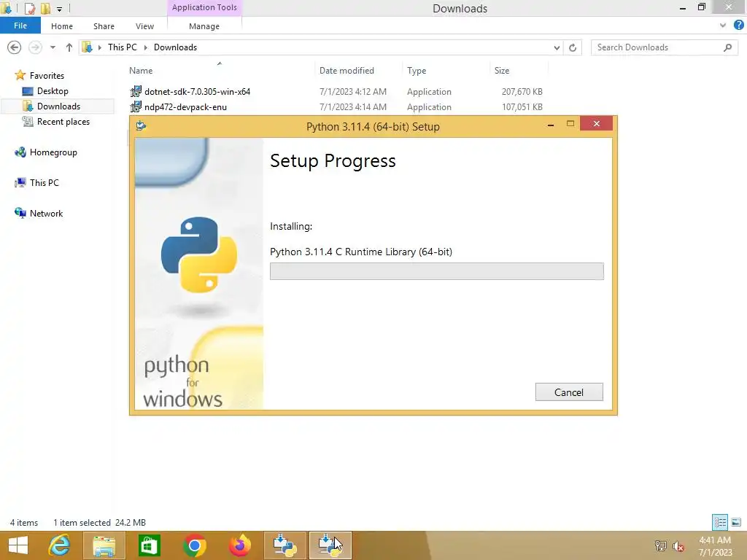Go back with the Explorer back arrow
This screenshot has width=747, height=560.
click(x=15, y=47)
